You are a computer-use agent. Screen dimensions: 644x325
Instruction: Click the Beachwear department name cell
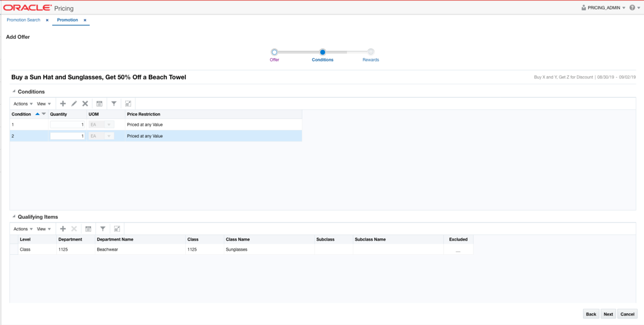[140, 249]
